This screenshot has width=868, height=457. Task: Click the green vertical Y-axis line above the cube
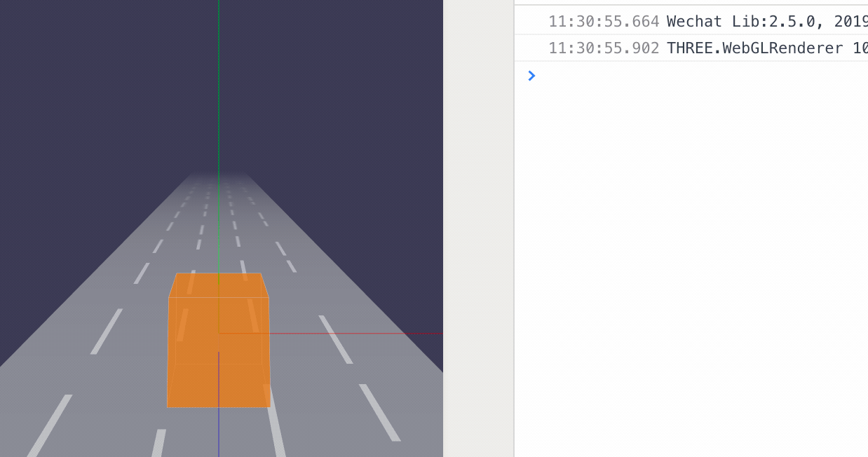click(x=219, y=105)
